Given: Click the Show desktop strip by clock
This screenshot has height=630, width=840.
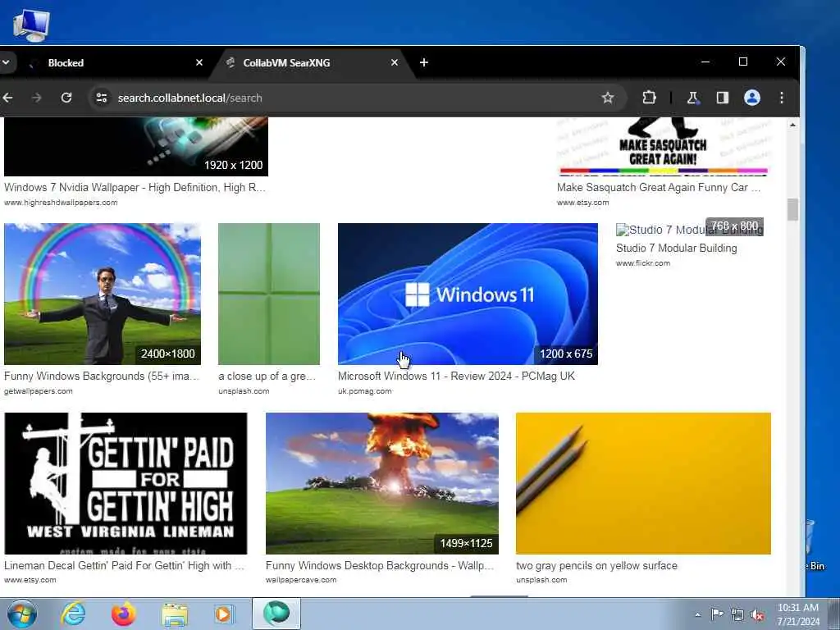Looking at the screenshot, I should point(834,614).
